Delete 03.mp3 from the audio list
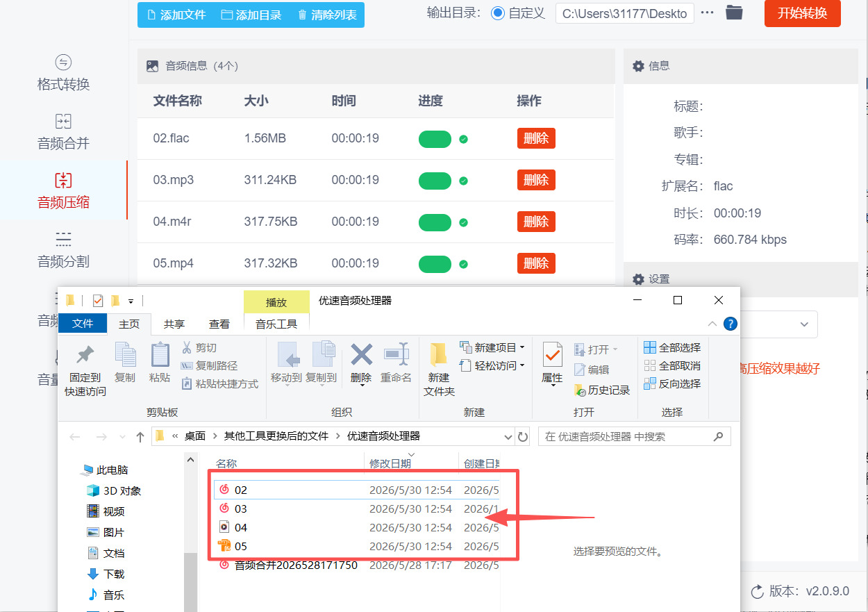Screen dimensions: 868x612 click(536, 180)
